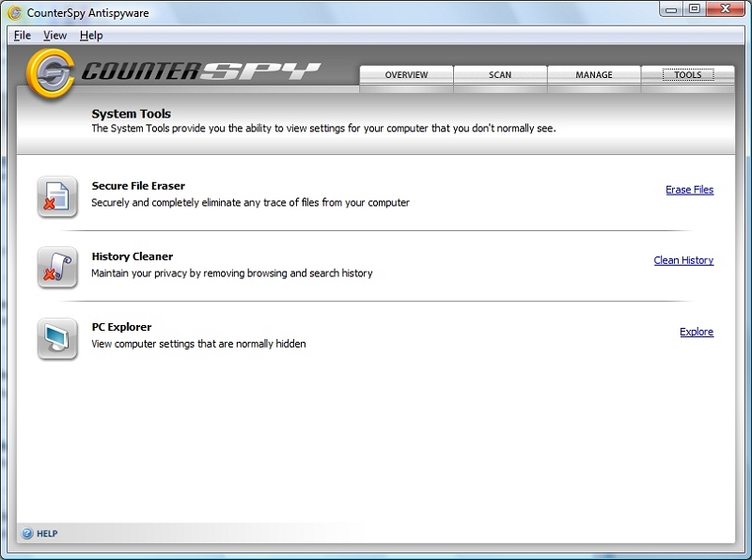Click the CounterSpy logo emblem
The height and width of the screenshot is (560, 752).
tap(51, 73)
